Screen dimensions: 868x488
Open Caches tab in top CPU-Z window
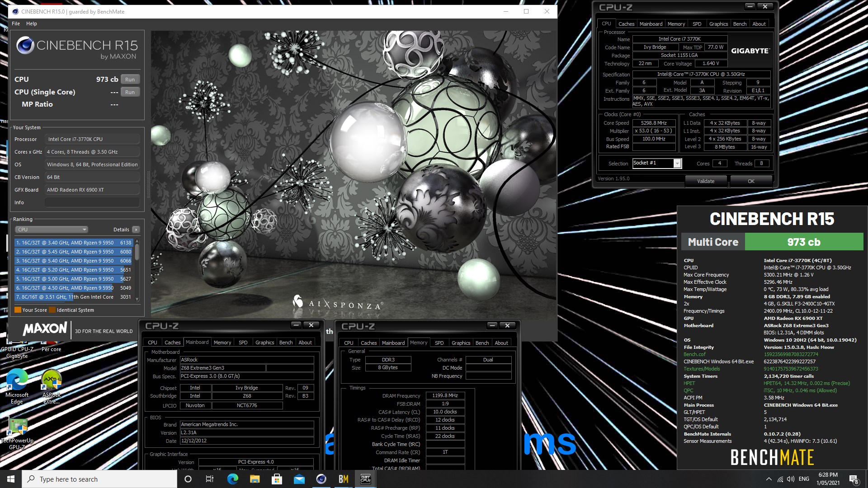tap(626, 24)
